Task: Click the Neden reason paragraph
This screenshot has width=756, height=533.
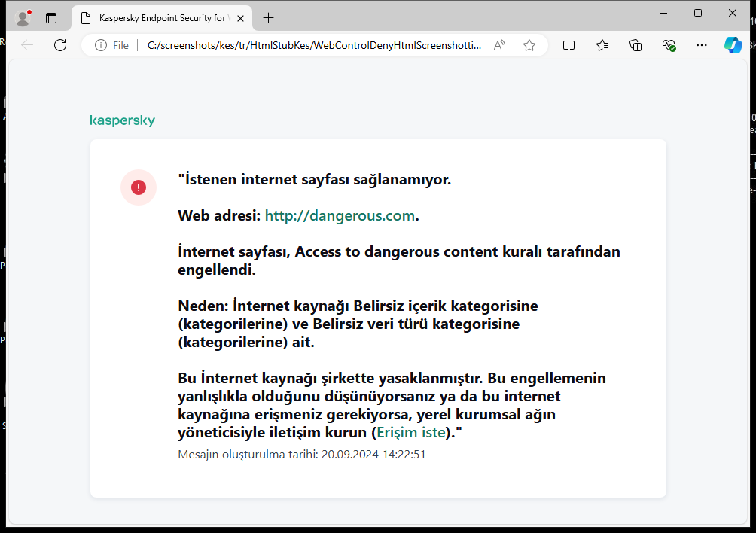Action: [358, 324]
